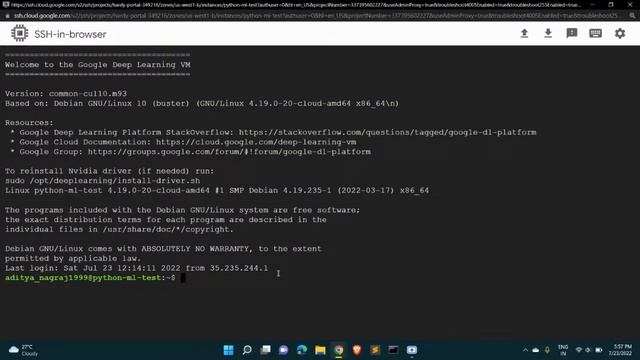640x360 pixels.
Task: Open the weather widget showing Cloudy
Action: point(24,350)
